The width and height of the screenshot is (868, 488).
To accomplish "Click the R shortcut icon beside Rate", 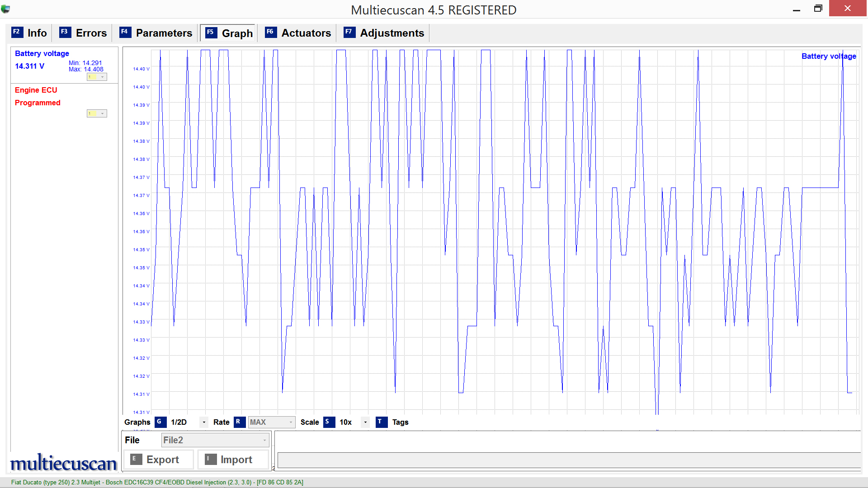I will [x=239, y=422].
